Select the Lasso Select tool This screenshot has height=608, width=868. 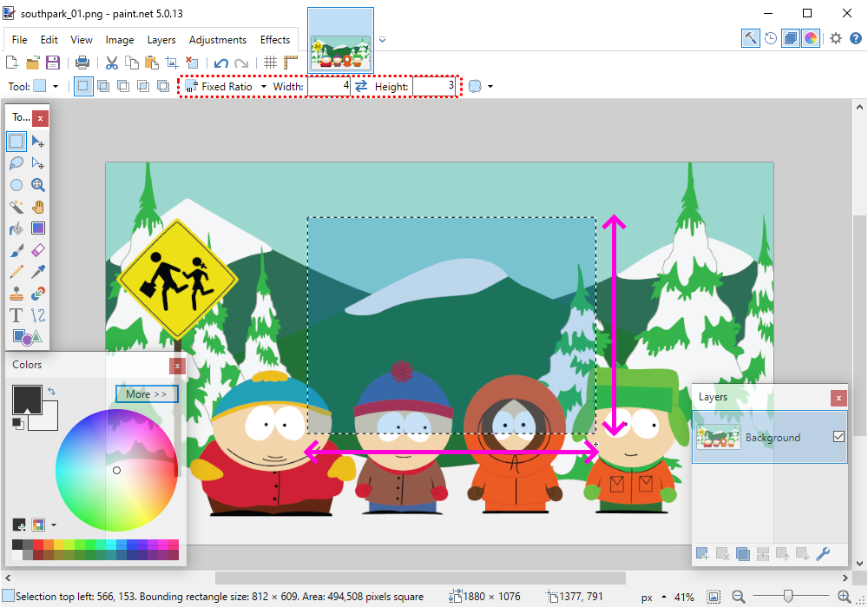16,162
